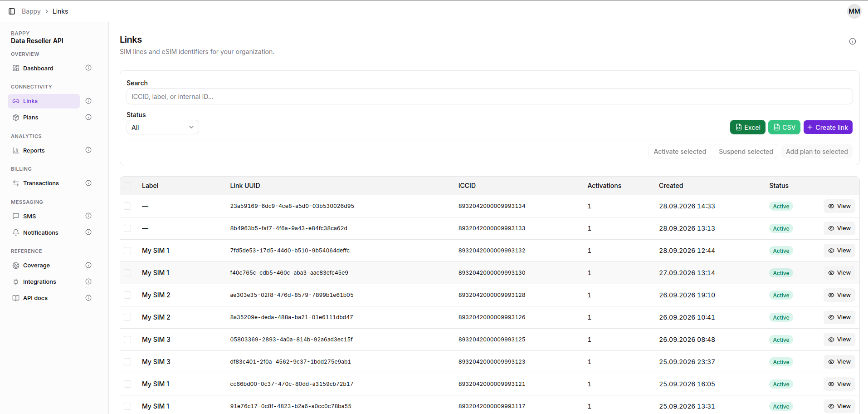Viewport: 868px width, 414px height.
Task: Click the page info icon near Links heading
Action: (x=852, y=41)
